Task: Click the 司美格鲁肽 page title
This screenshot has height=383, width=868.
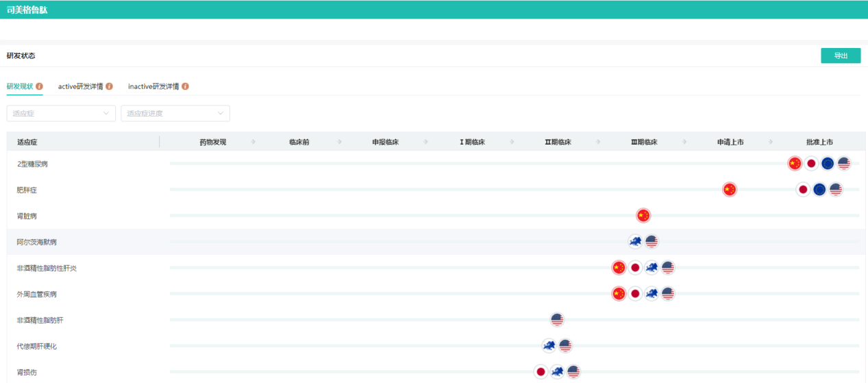Action: pyautogui.click(x=27, y=10)
